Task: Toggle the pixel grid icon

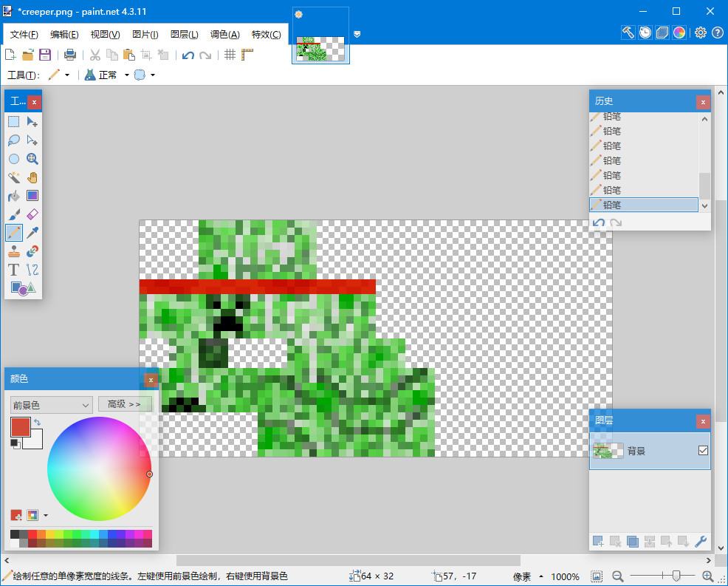Action: point(230,55)
